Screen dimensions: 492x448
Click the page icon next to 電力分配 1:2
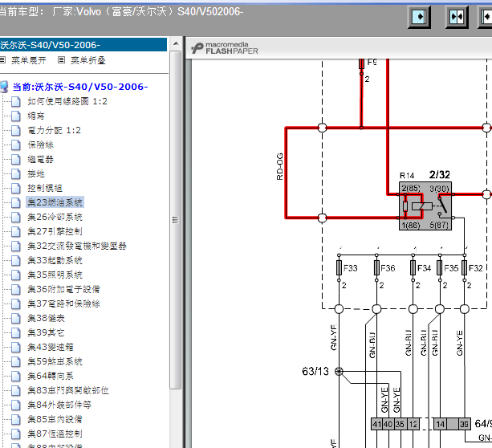pyautogui.click(x=16, y=130)
